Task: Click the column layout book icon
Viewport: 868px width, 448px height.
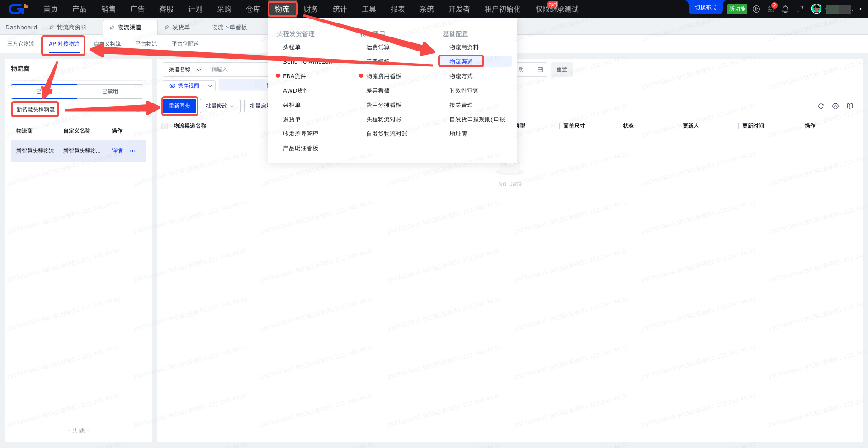Action: click(x=850, y=106)
